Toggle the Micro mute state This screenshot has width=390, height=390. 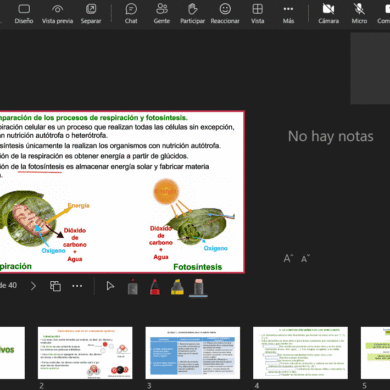click(x=359, y=14)
